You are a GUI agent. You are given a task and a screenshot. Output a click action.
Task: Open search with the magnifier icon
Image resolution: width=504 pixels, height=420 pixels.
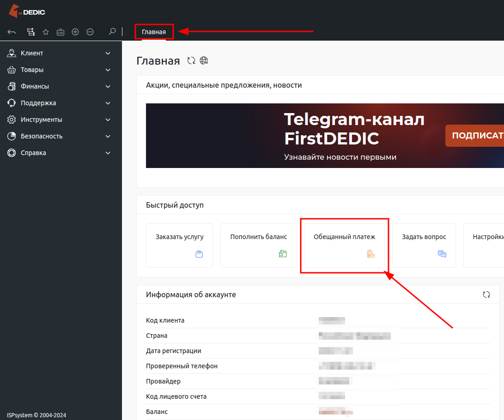click(x=112, y=31)
